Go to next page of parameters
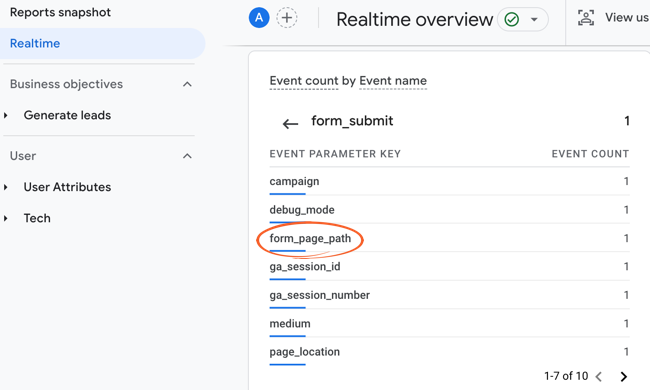 pos(623,376)
